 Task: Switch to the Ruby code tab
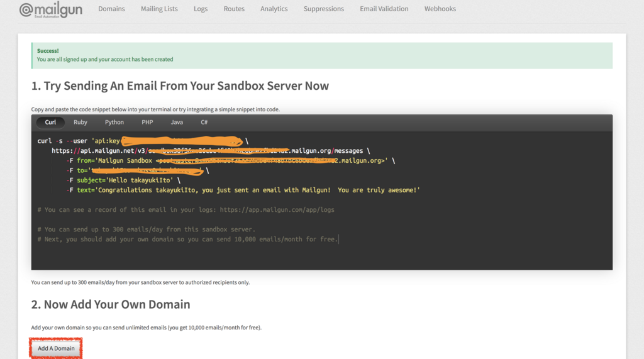click(80, 122)
